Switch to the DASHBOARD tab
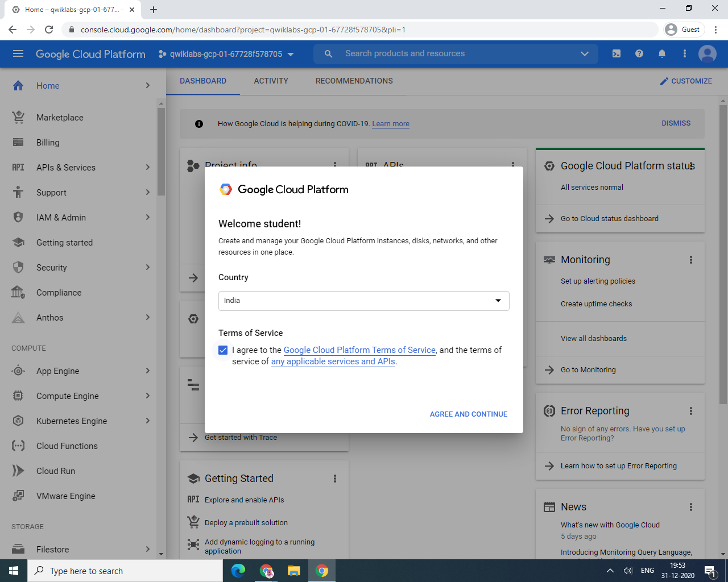 click(203, 81)
